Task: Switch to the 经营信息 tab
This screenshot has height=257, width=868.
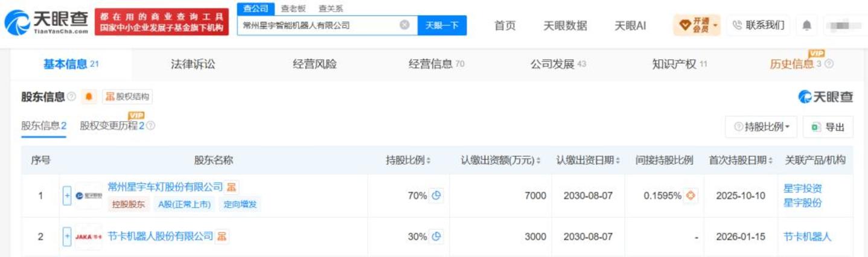Action: pos(436,64)
